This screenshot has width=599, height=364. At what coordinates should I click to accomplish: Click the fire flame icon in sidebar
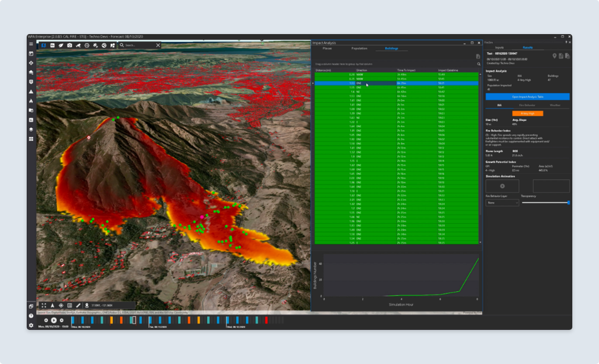tap(31, 101)
